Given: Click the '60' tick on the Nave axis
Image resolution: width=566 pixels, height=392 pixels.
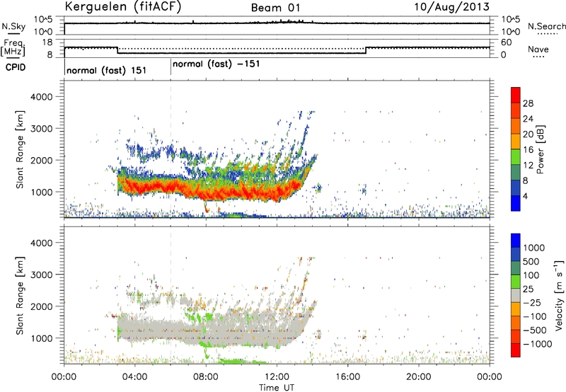Looking at the screenshot, I should click(x=506, y=42).
